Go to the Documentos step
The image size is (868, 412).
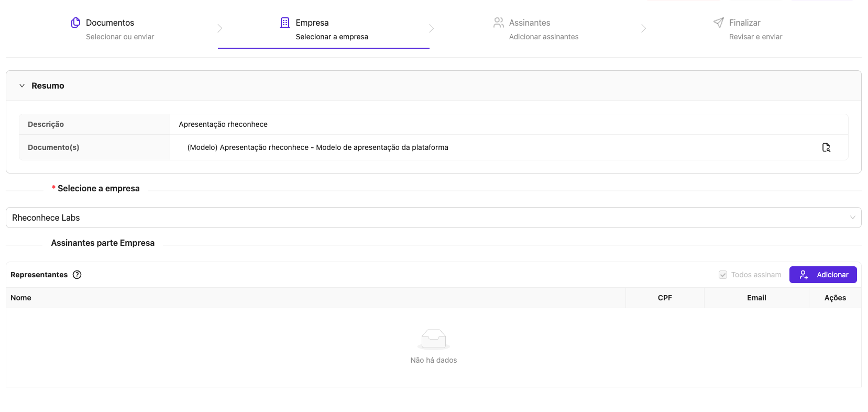click(110, 23)
